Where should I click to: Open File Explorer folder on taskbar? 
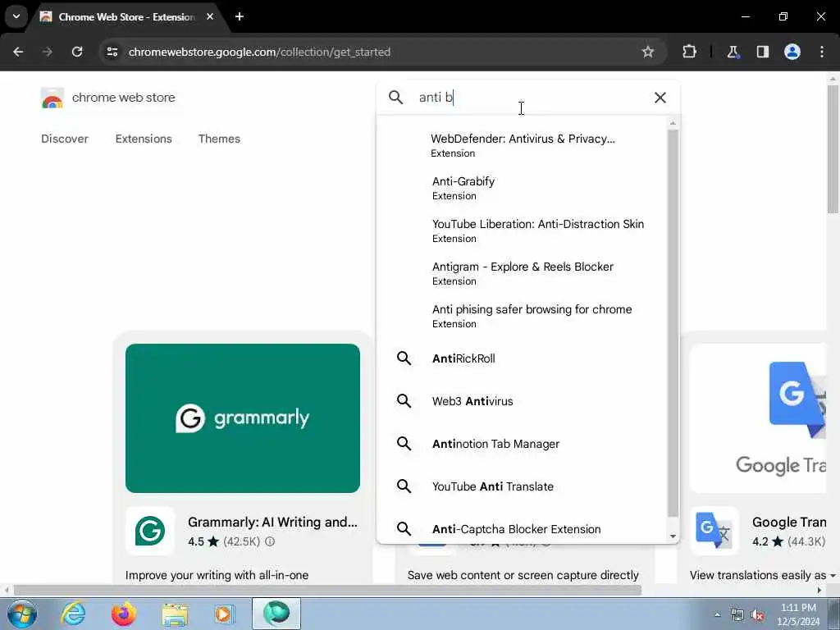tap(175, 614)
